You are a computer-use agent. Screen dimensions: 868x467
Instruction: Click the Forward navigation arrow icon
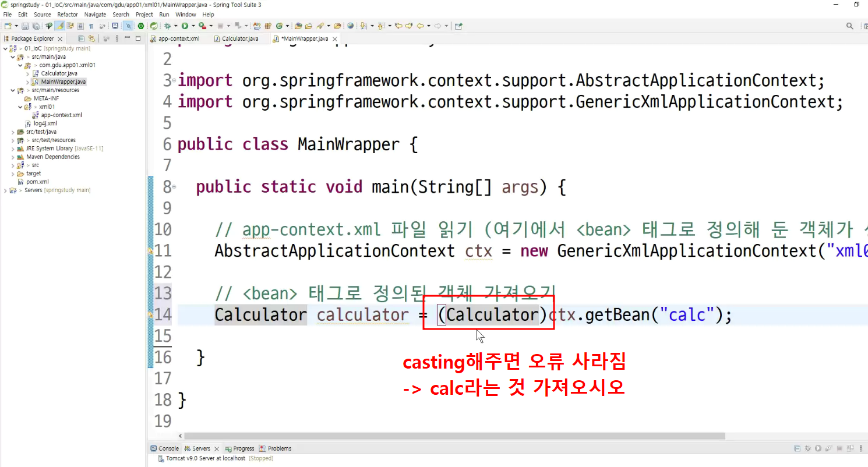pyautogui.click(x=438, y=26)
